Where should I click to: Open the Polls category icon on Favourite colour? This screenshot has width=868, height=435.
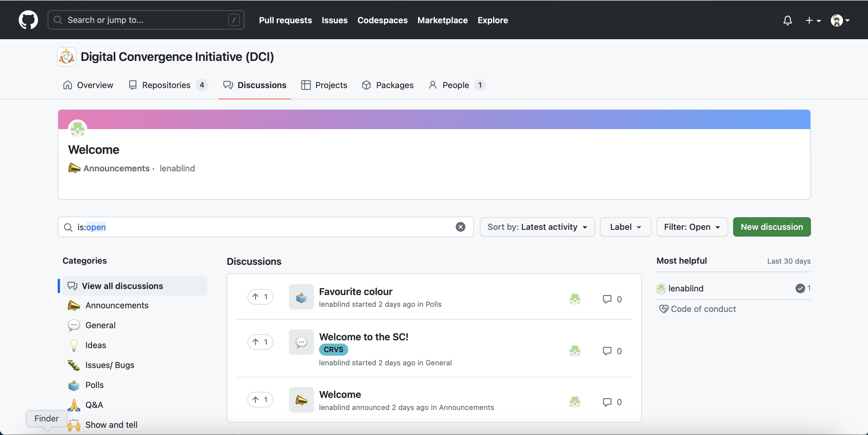(301, 297)
